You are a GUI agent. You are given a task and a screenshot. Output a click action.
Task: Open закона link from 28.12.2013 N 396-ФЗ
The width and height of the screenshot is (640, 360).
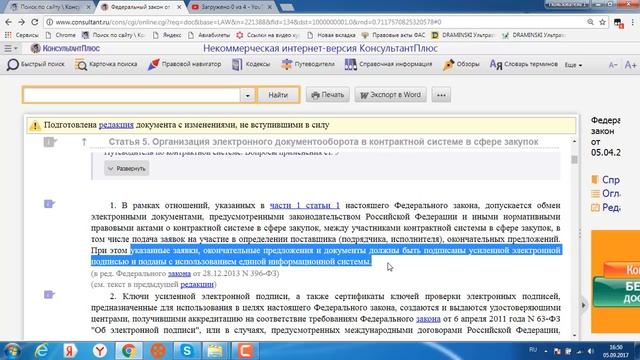(179, 273)
